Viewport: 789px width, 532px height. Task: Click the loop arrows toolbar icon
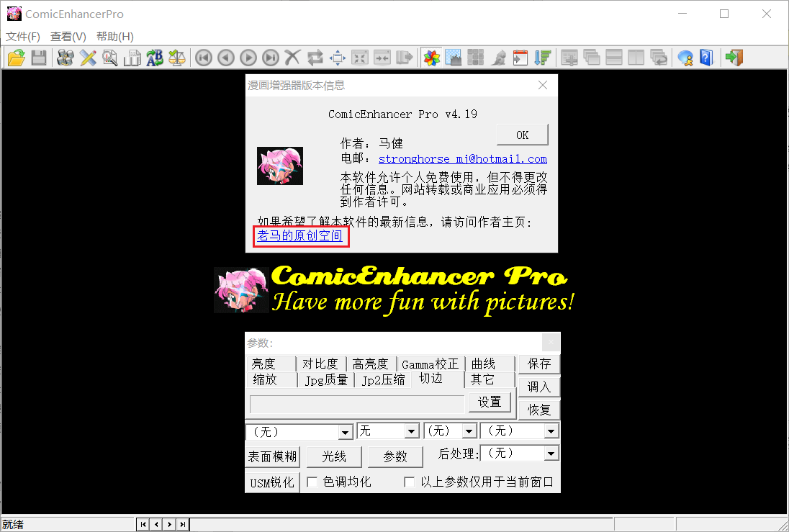pyautogui.click(x=315, y=58)
